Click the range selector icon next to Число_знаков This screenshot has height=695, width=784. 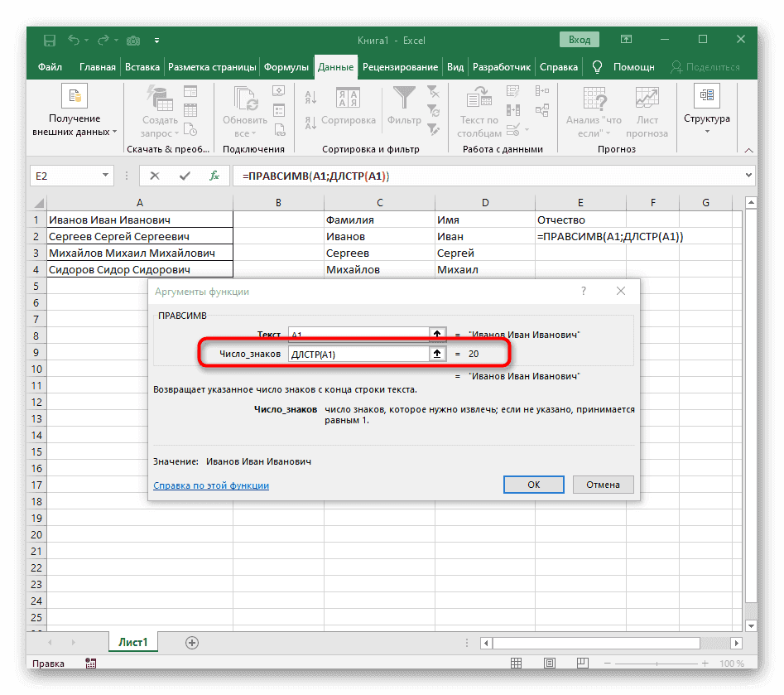tap(437, 352)
